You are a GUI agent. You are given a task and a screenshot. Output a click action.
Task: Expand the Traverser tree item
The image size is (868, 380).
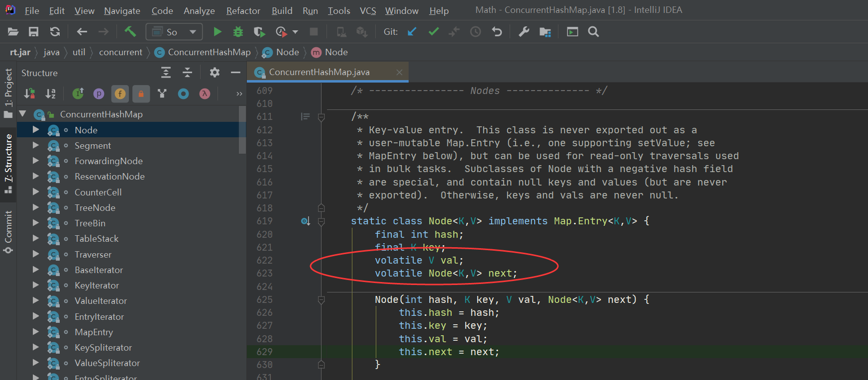36,254
